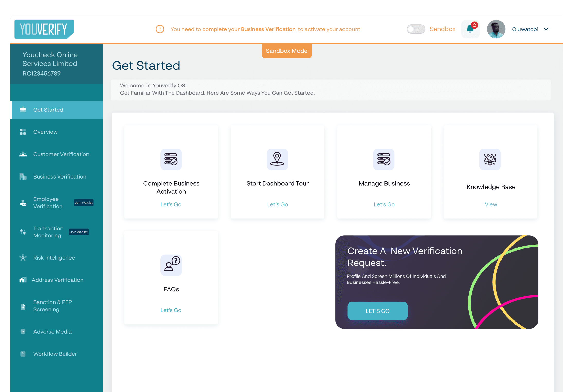The height and width of the screenshot is (392, 563).
Task: Click the Sandbox label text
Action: click(443, 29)
